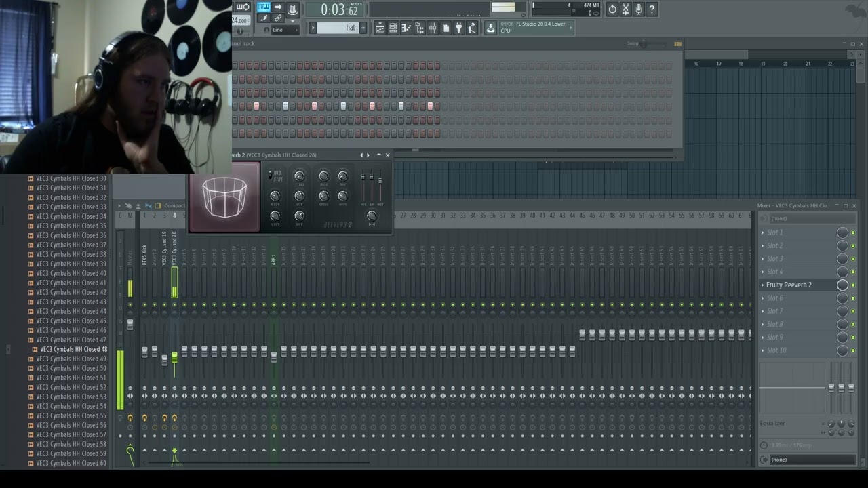This screenshot has height=488, width=868.
Task: Click the microphone one-click recording icon
Action: pos(638,9)
